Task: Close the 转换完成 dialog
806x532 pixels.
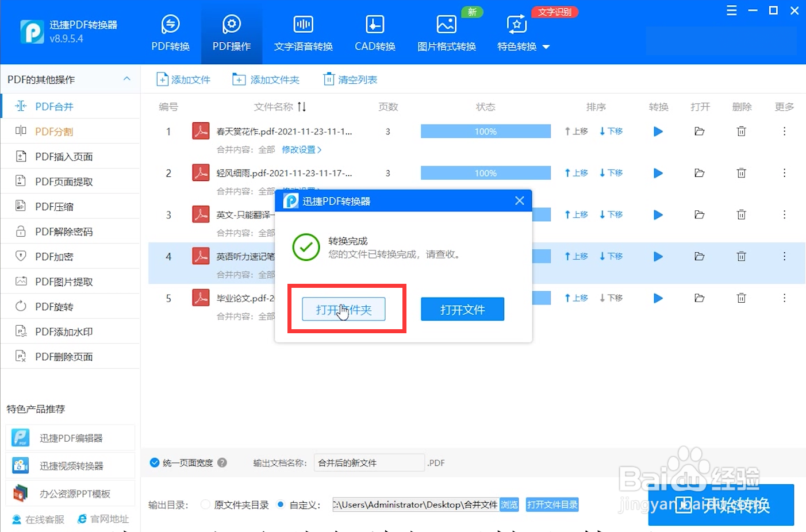Action: click(520, 201)
